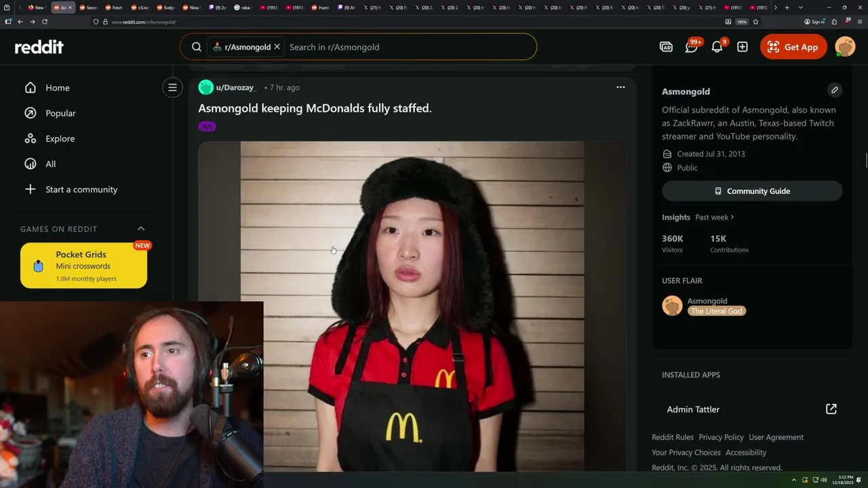This screenshot has width=868, height=488.
Task: Click browser Sign in button
Action: pyautogui.click(x=814, y=22)
